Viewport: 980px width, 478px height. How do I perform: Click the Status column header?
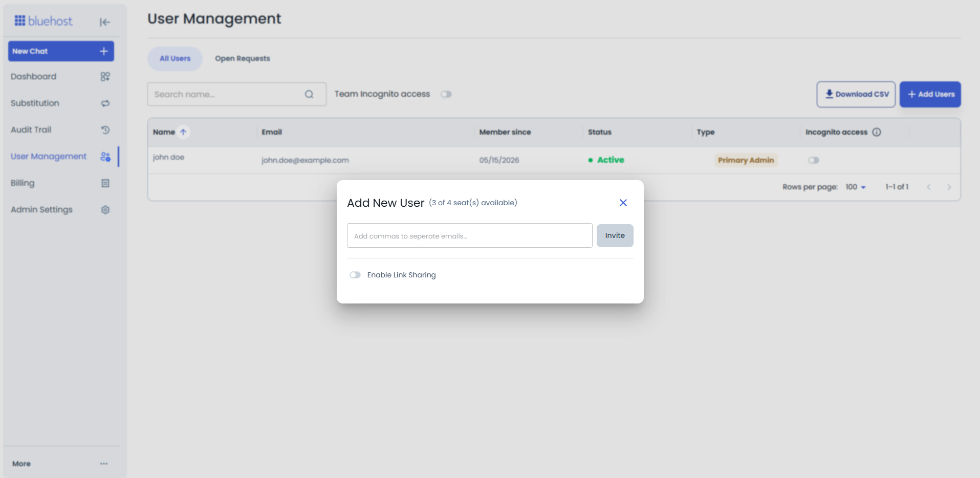coord(600,132)
